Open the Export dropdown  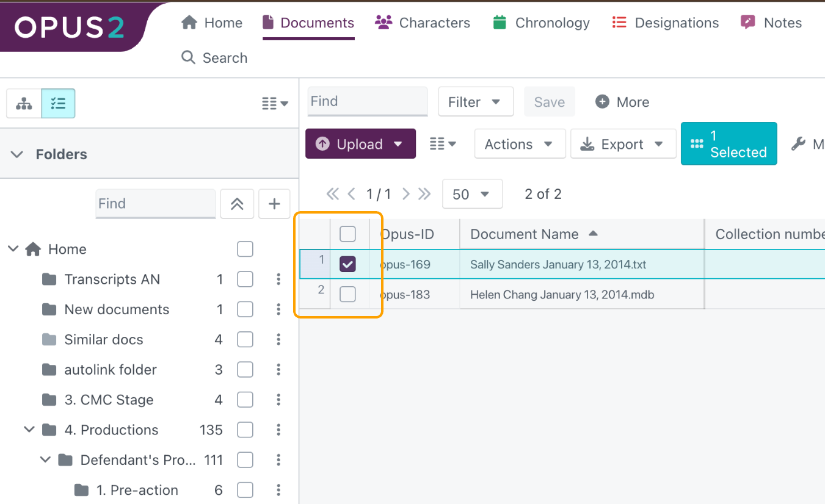pos(623,144)
